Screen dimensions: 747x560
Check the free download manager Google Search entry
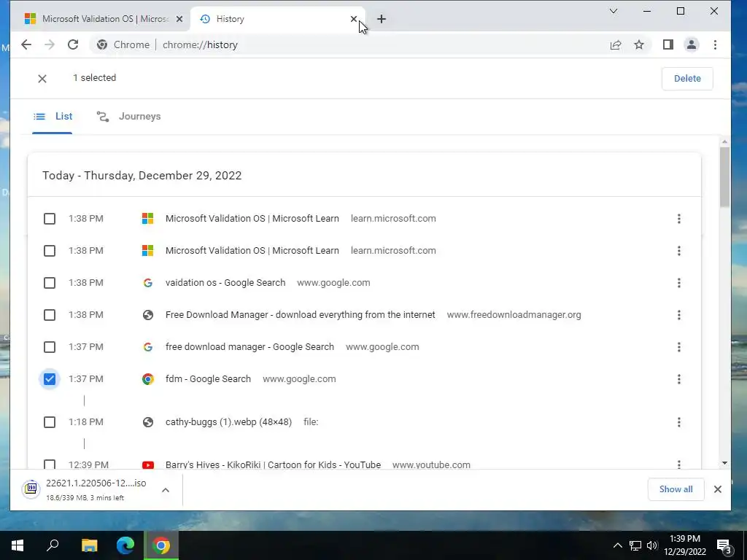(x=50, y=347)
